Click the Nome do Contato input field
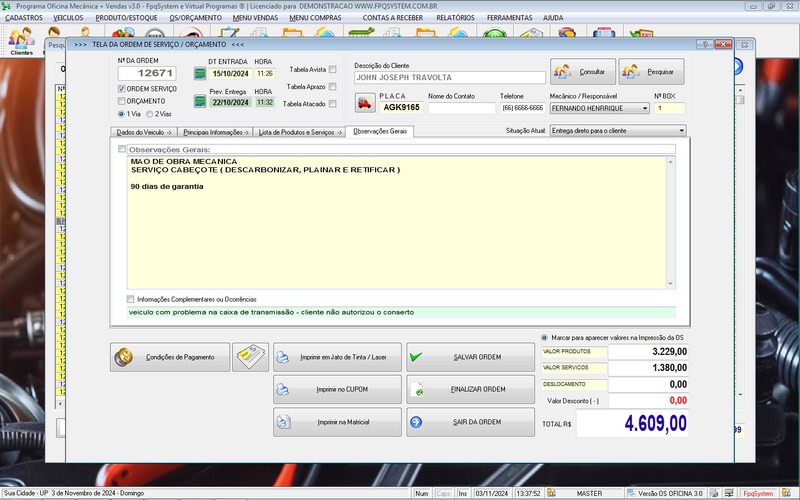This screenshot has height=500, width=800. [461, 108]
